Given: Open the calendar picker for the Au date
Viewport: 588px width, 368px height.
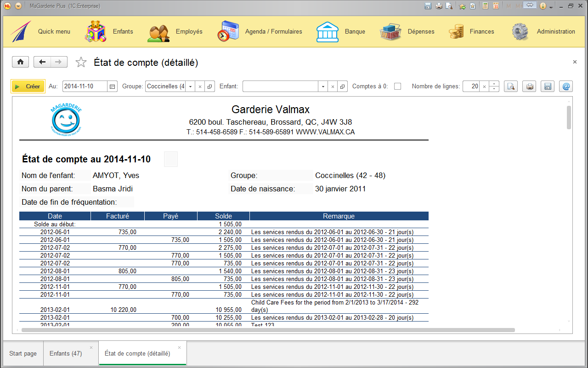Looking at the screenshot, I should click(113, 86).
